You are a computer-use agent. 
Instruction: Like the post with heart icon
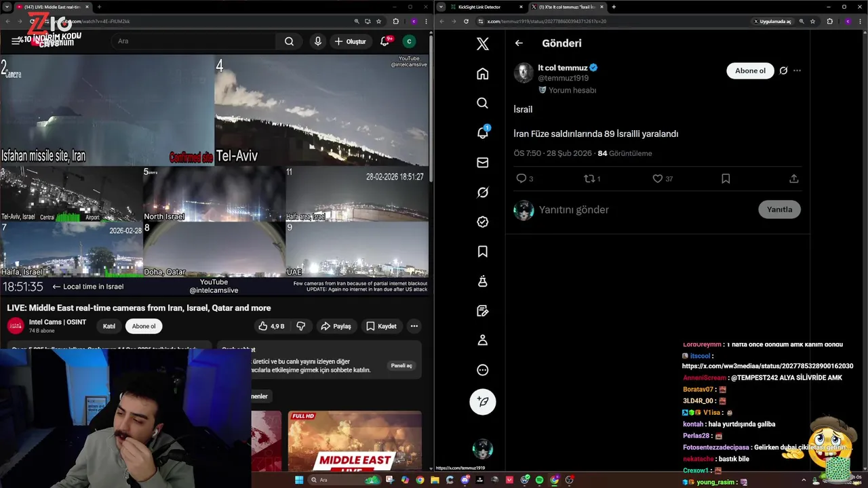tap(657, 179)
